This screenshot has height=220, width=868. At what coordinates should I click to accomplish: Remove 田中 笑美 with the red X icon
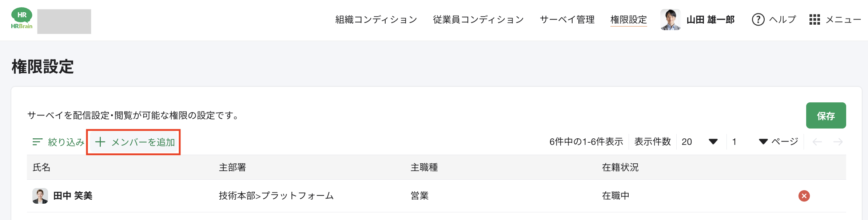[804, 196]
